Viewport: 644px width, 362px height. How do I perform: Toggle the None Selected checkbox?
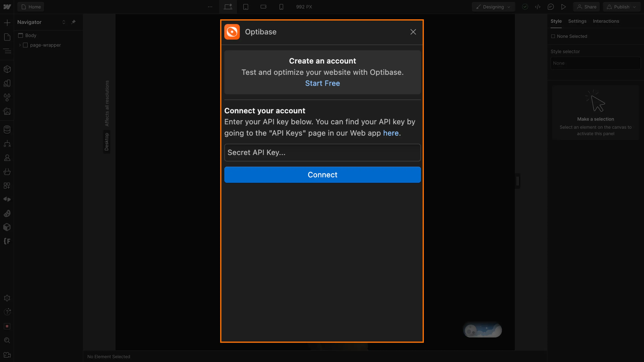(x=553, y=36)
